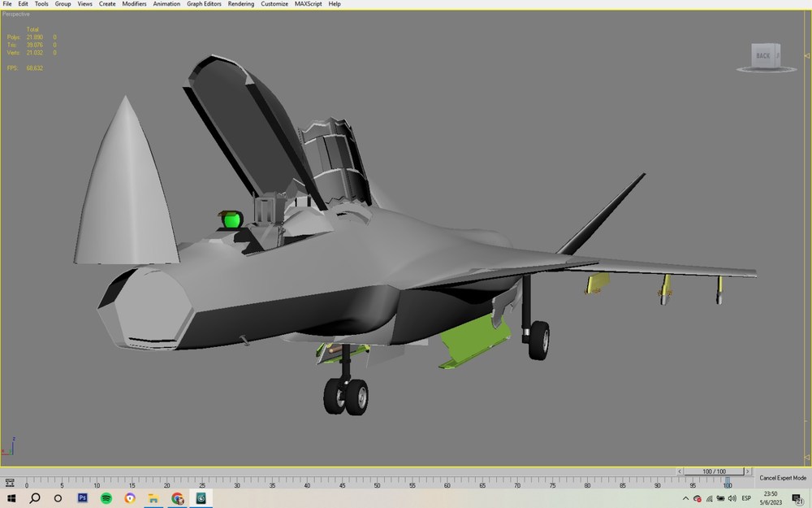Viewport: 812px width, 508px height.
Task: Open the Graph Editors menu
Action: [204, 3]
